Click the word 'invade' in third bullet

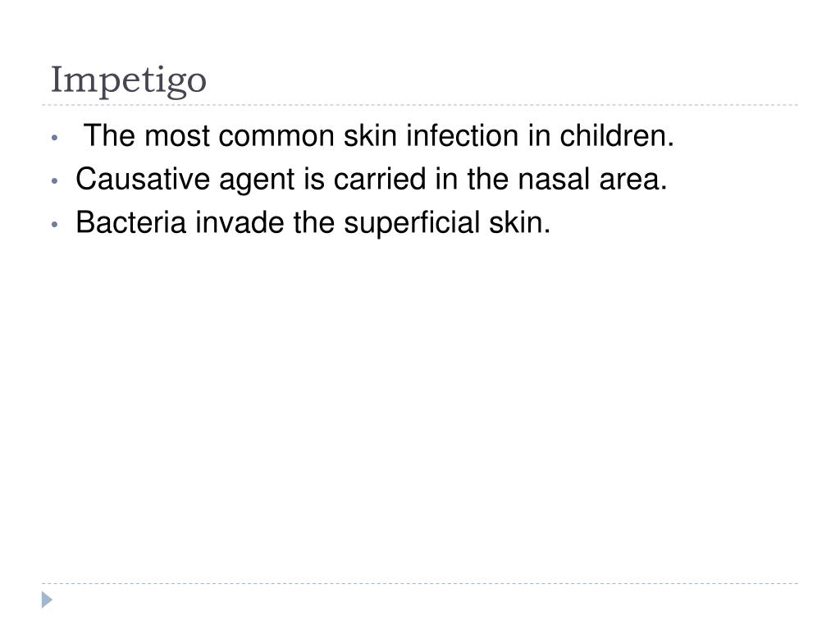[240, 222]
